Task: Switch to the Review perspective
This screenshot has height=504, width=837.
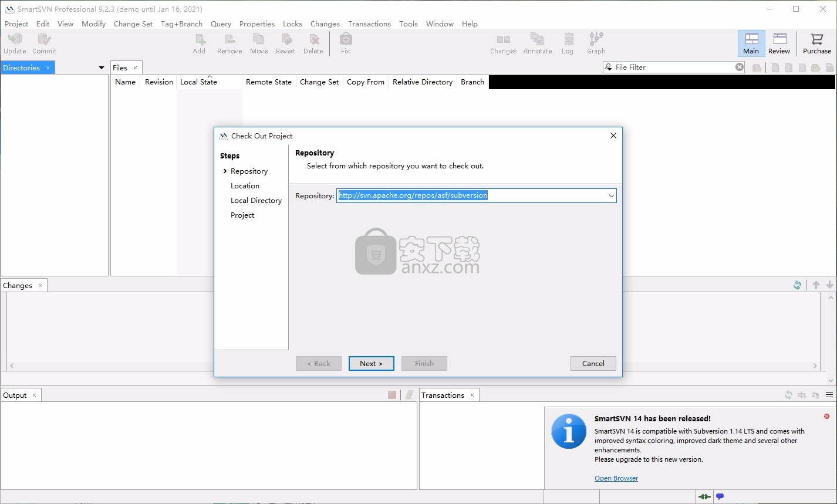Action: 779,43
